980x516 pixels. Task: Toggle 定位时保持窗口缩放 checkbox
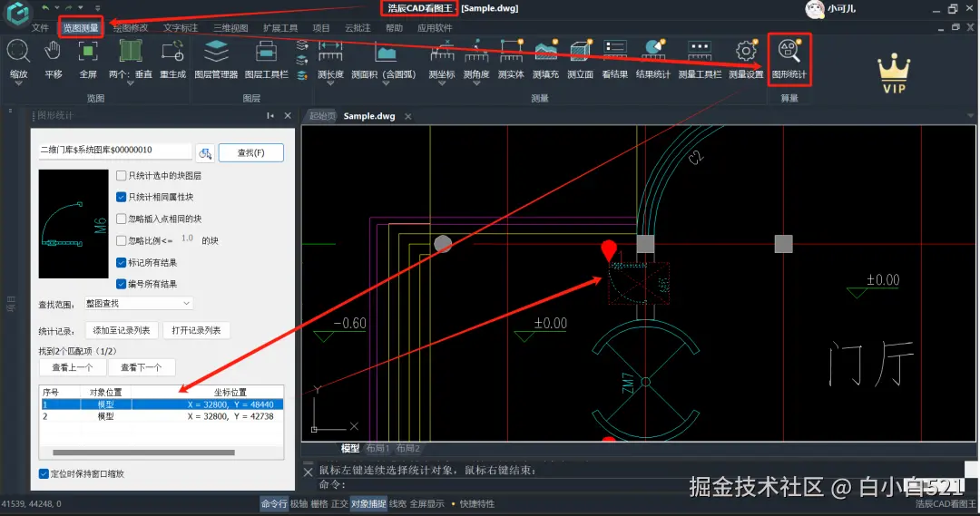click(x=44, y=473)
